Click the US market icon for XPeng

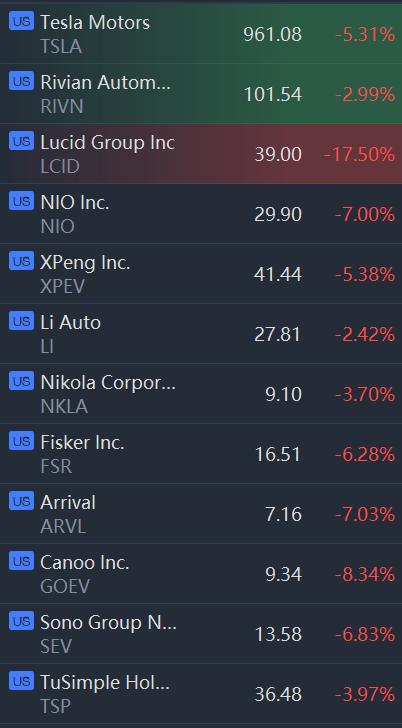pyautogui.click(x=21, y=260)
